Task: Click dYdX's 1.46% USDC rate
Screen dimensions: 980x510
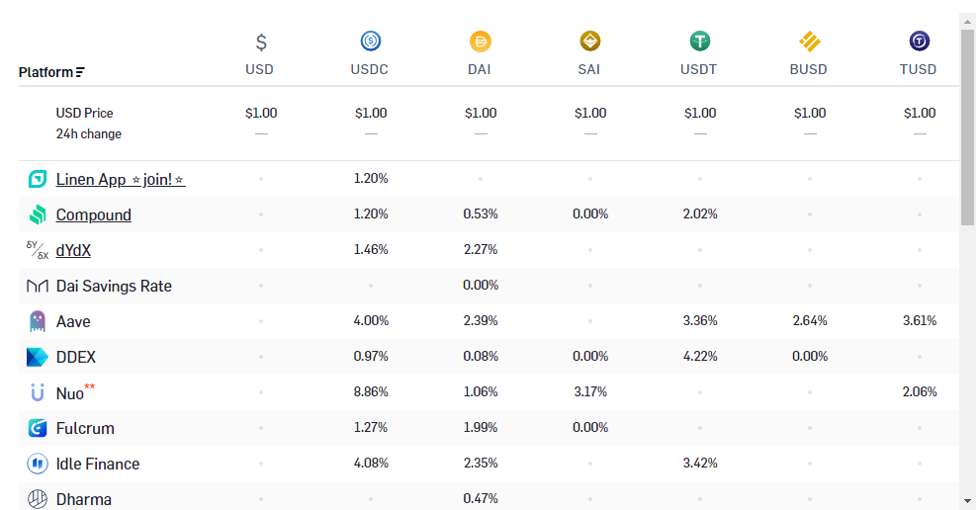Action: coord(371,249)
